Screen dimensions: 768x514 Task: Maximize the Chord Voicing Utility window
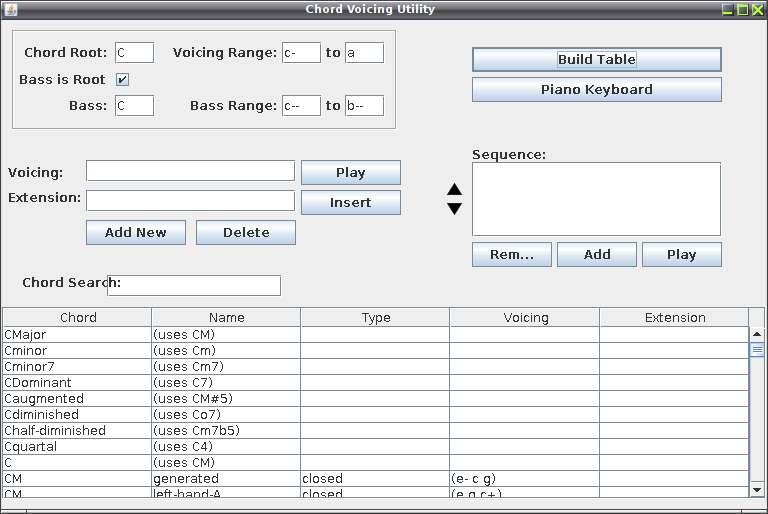(743, 9)
